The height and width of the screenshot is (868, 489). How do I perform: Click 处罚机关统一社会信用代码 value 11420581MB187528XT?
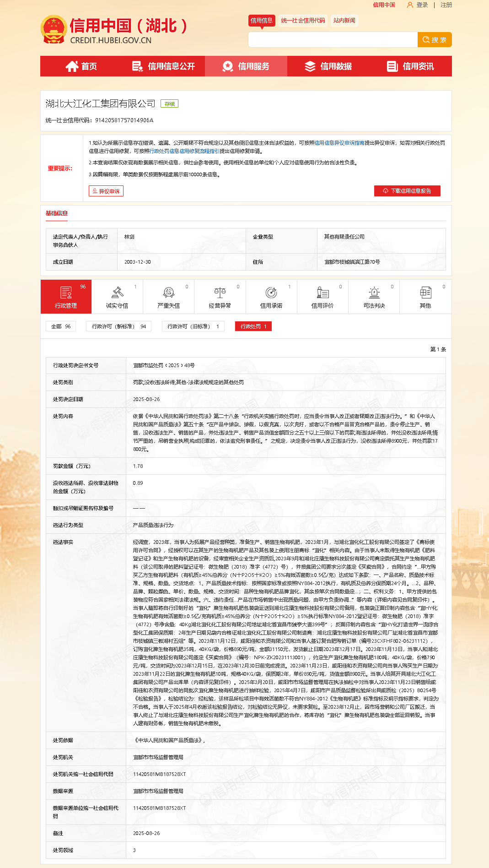pyautogui.click(x=160, y=774)
